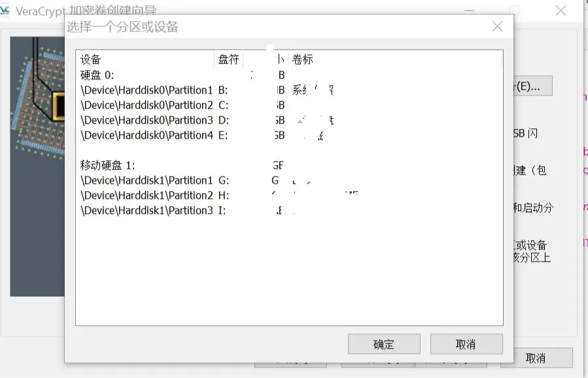
Task: Select the 硬盘 0: row
Action: 289,75
